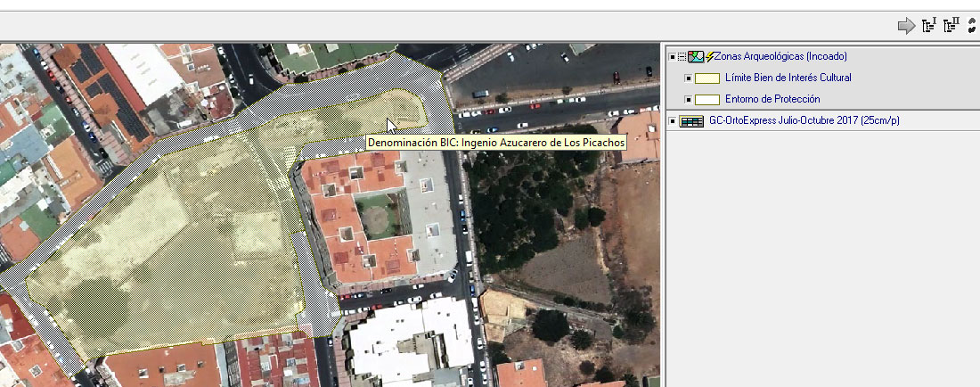
Task: Toggle Entorno de Protección checkbox
Action: (688, 100)
